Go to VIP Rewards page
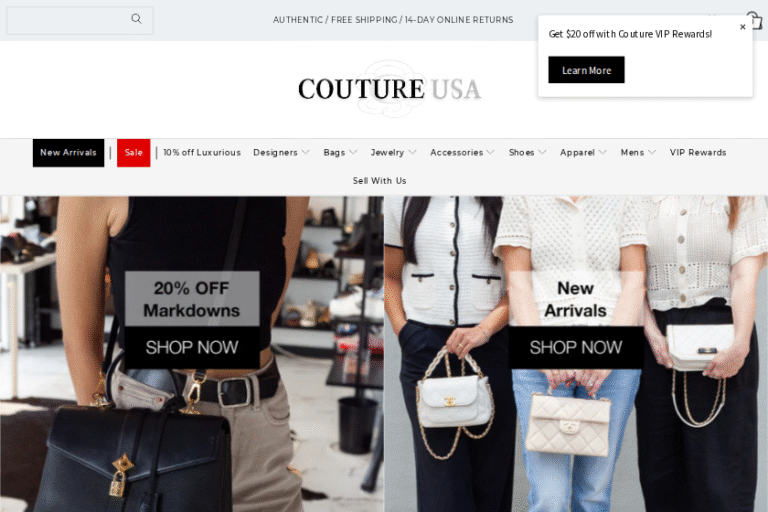This screenshot has width=768, height=512. pos(698,152)
